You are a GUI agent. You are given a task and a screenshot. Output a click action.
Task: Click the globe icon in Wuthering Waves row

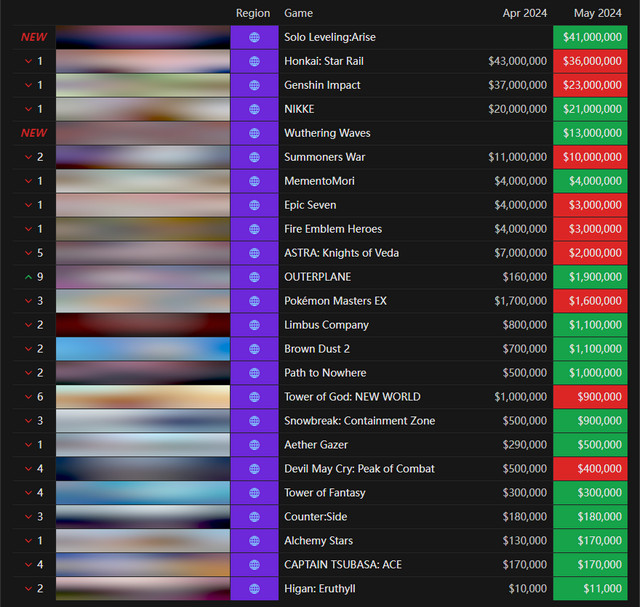254,133
